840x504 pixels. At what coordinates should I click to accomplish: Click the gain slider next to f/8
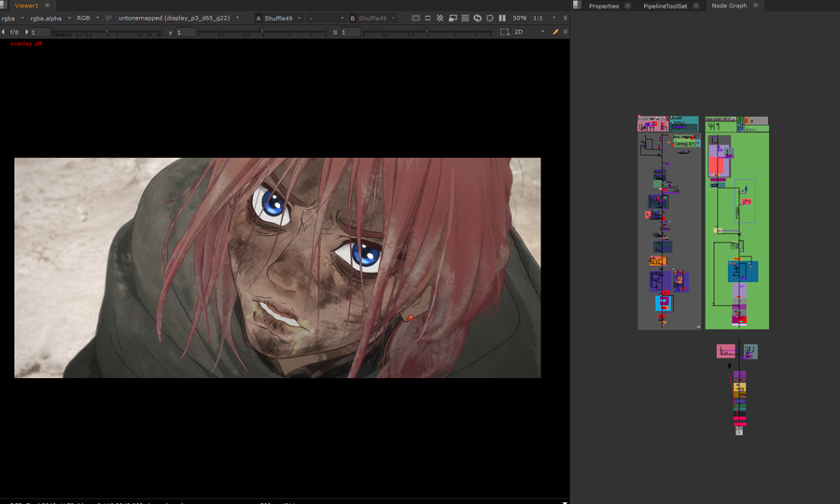point(107,33)
